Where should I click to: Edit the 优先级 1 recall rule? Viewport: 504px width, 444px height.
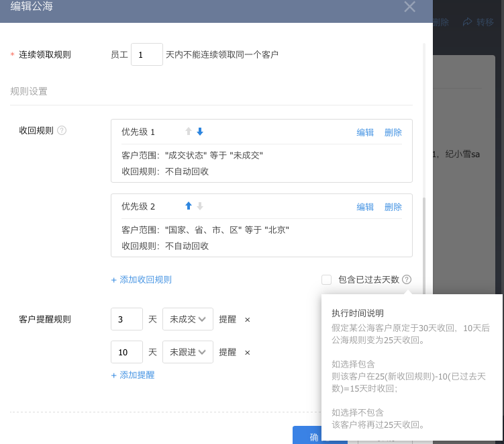click(365, 132)
